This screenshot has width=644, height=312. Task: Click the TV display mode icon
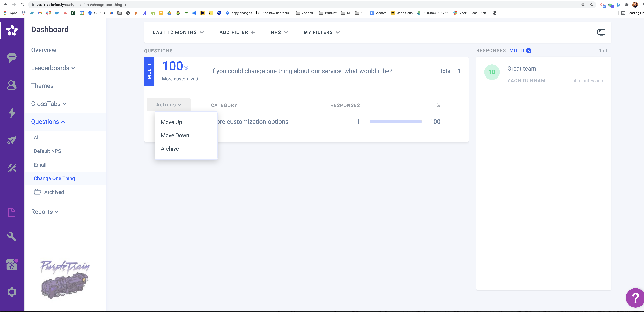pyautogui.click(x=601, y=32)
